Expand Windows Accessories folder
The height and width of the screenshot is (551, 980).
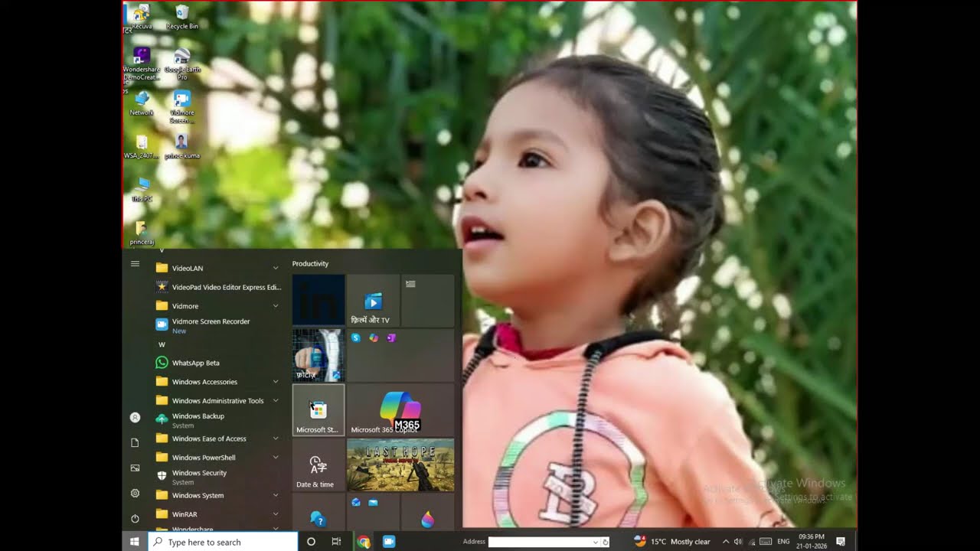tap(218, 382)
